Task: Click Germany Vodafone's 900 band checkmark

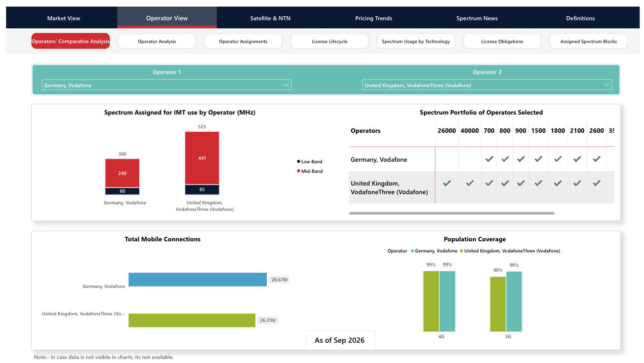Action: (x=520, y=159)
